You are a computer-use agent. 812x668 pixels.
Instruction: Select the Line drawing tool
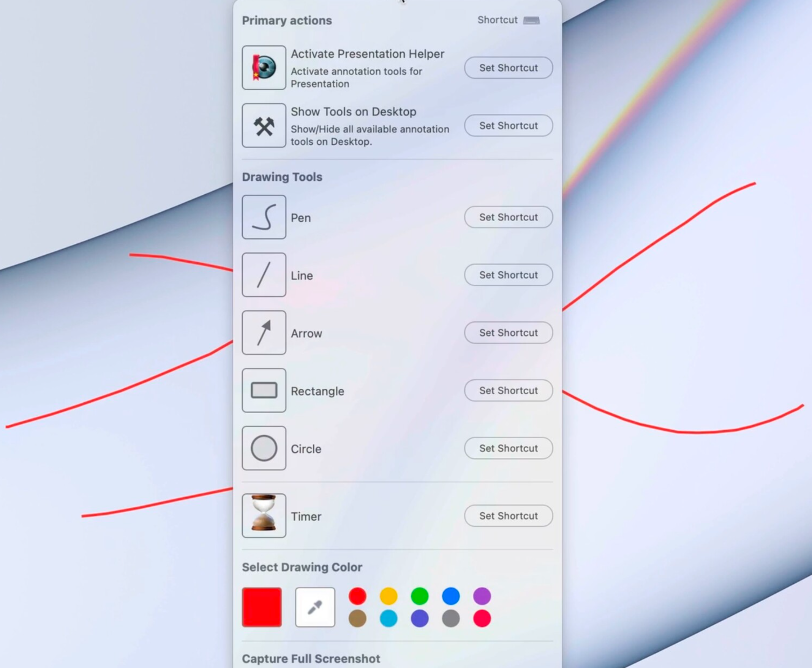point(264,275)
